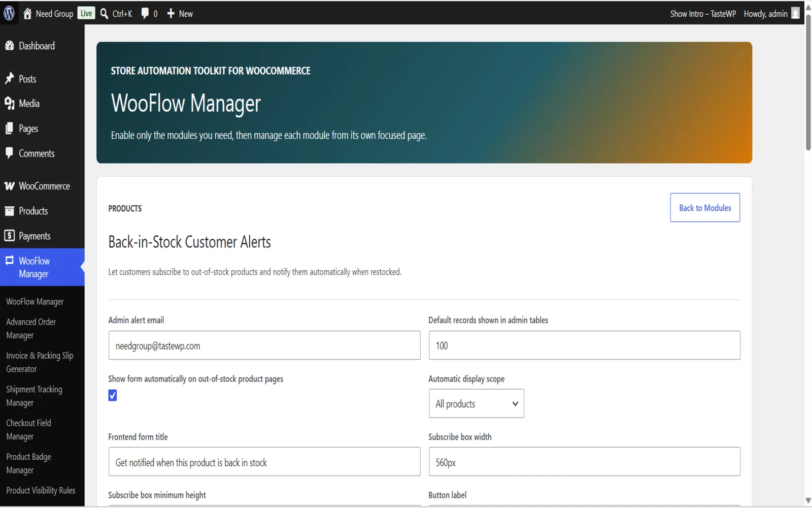Screen dimensions: 812x508
Task: Open Checkout Field Manager submenu
Action: pyautogui.click(x=28, y=430)
